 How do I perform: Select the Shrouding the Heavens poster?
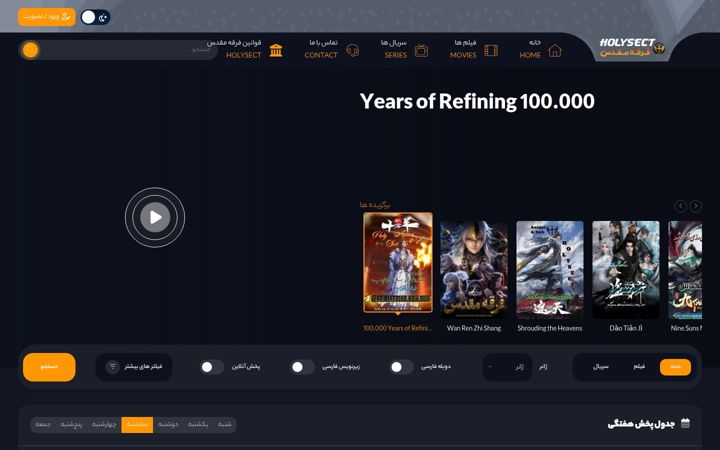(550, 270)
